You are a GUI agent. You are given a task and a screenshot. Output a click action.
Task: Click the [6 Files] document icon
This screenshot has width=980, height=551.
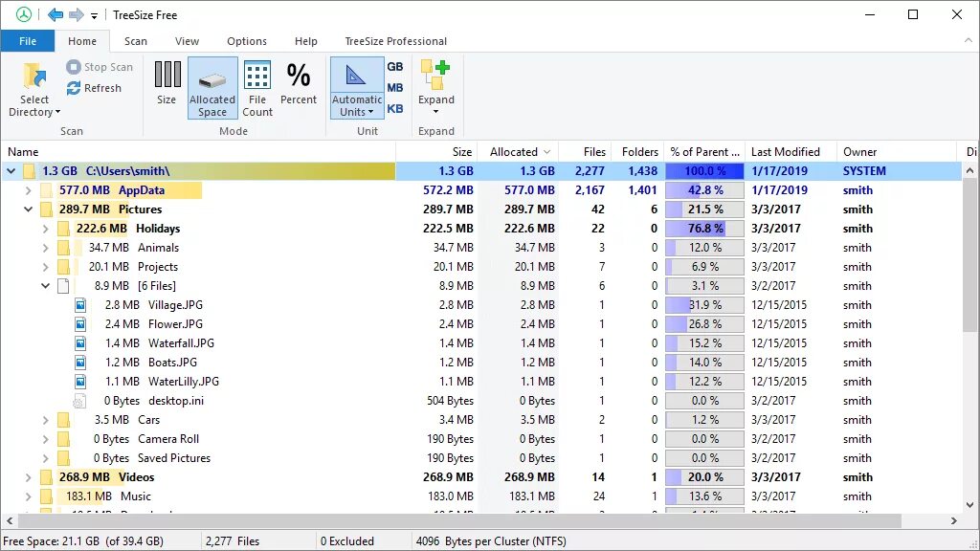[x=63, y=286]
